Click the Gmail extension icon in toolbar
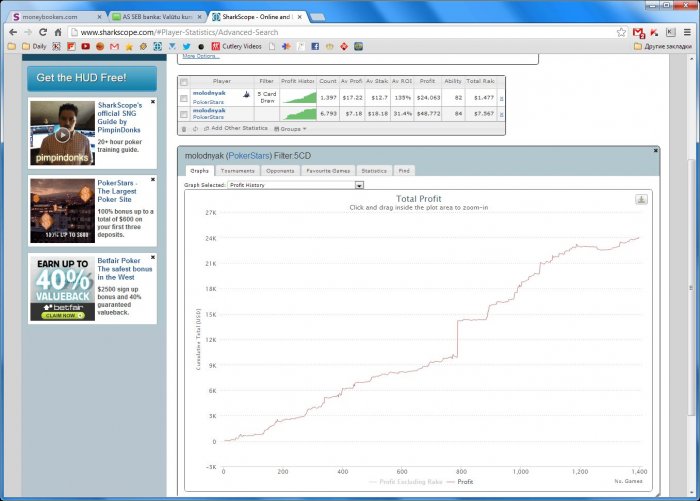This screenshot has height=501, width=700. [639, 32]
